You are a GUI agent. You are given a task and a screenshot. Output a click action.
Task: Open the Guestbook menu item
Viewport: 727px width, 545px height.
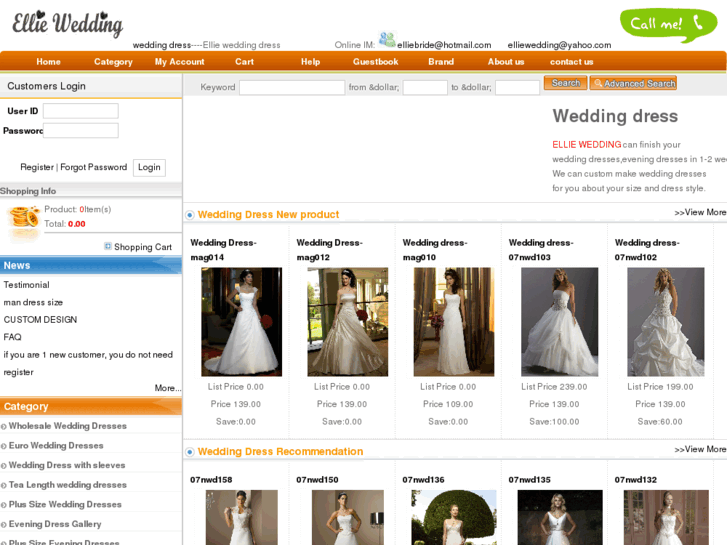[x=376, y=62]
